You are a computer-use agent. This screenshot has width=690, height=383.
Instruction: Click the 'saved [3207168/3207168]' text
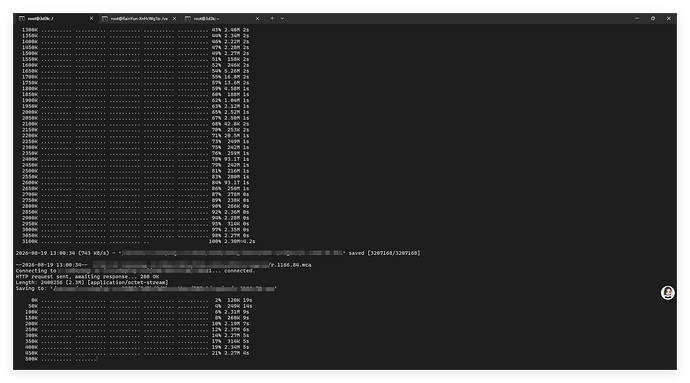point(384,253)
